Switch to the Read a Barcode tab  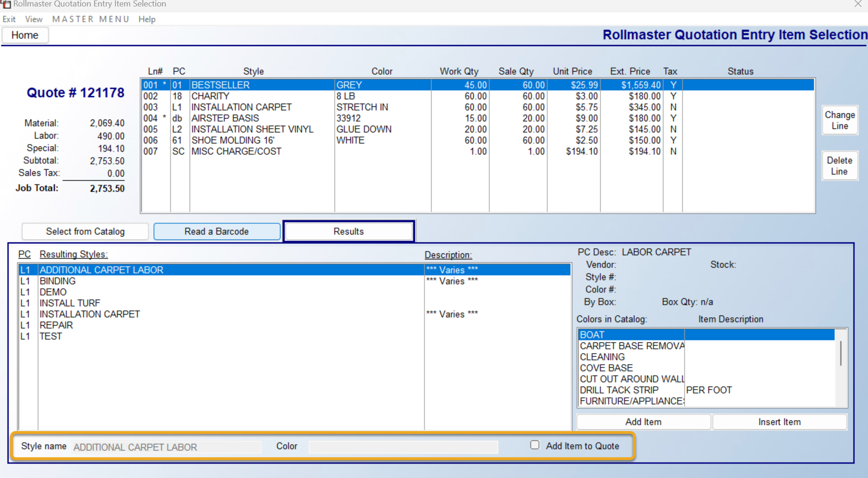[x=217, y=231]
